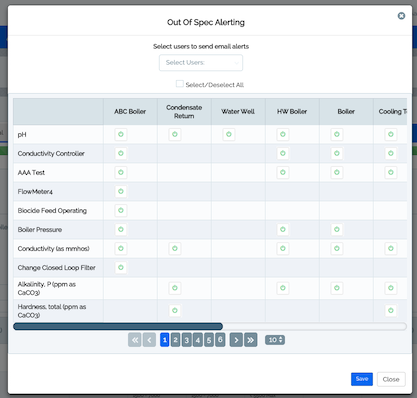The height and width of the screenshot is (398, 417).
Task: Toggle pH alert for HW Boiler
Action: (x=283, y=134)
